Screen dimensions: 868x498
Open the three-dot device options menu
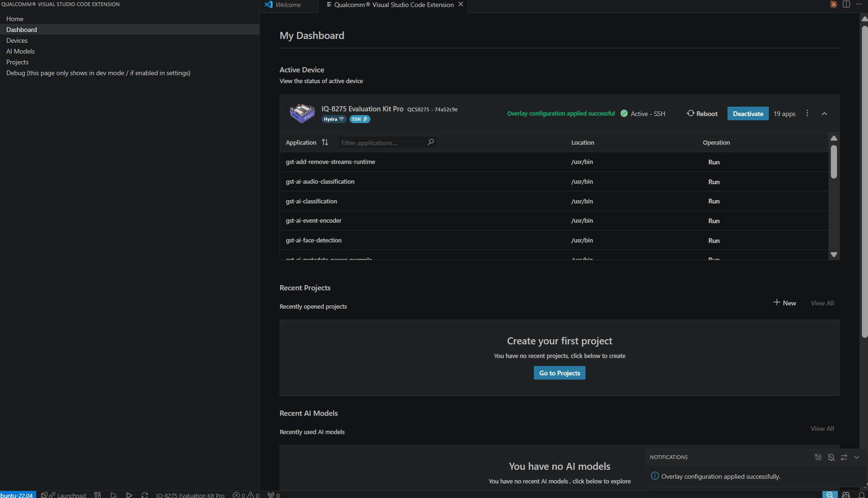click(x=807, y=113)
